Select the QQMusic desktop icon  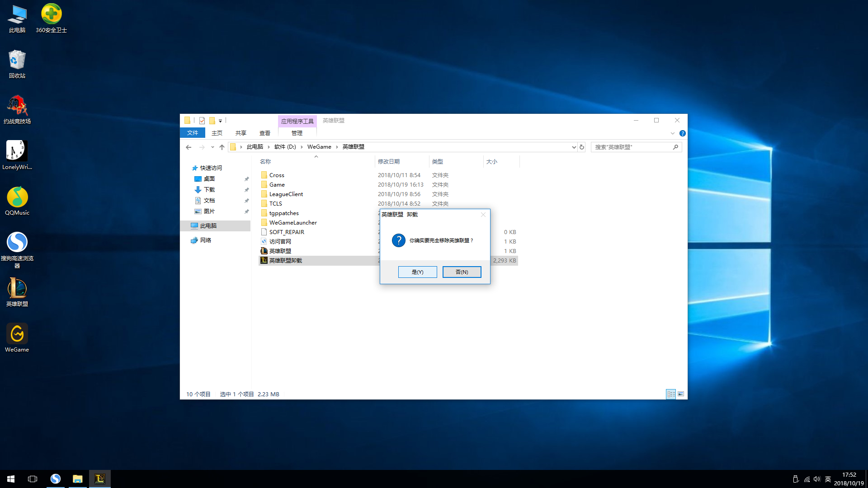17,201
